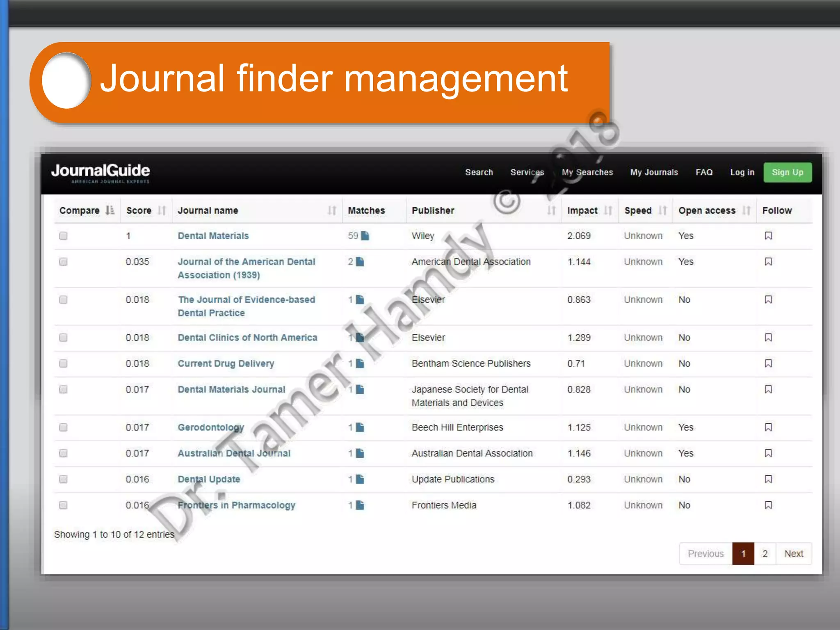Click the green Sign Up button

(787, 172)
